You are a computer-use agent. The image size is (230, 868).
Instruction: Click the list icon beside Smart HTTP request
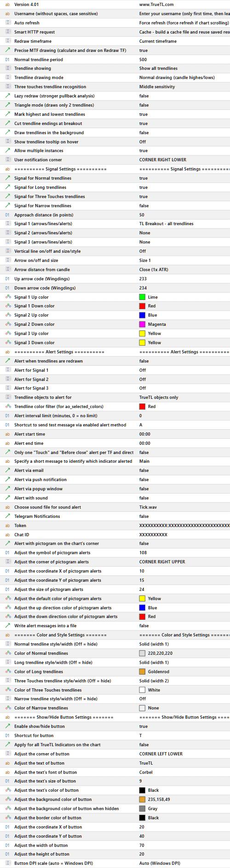coord(7,32)
